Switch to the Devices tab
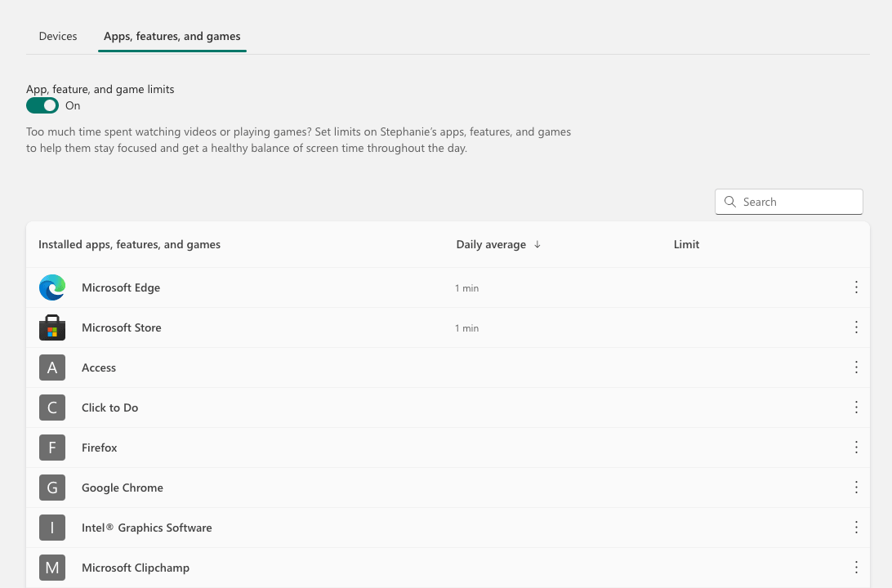Viewport: 892px width, 588px height. [x=58, y=37]
